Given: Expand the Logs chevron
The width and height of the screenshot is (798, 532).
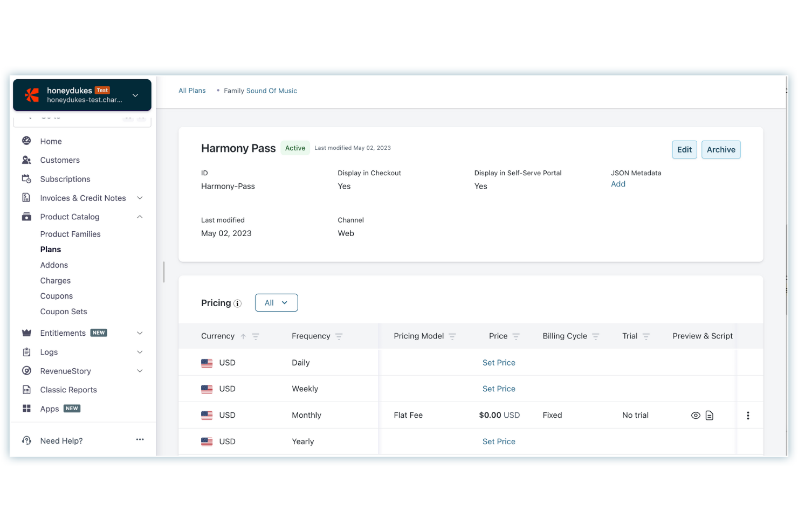Looking at the screenshot, I should [140, 352].
